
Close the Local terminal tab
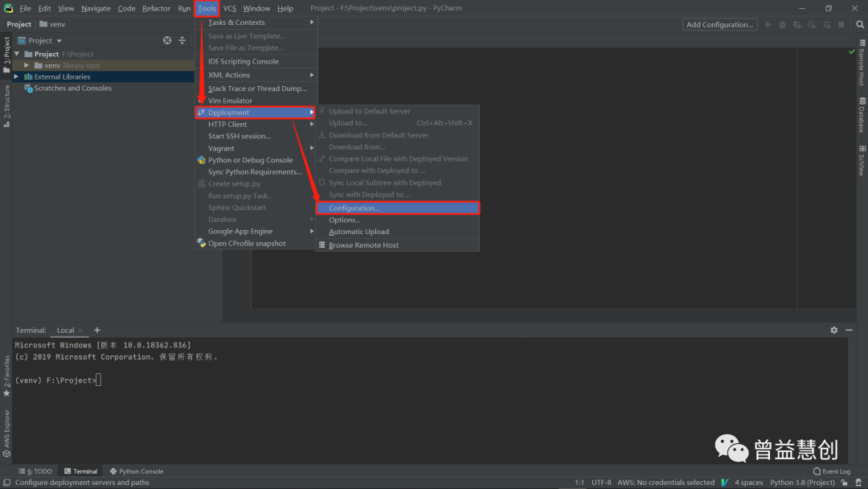(x=81, y=331)
